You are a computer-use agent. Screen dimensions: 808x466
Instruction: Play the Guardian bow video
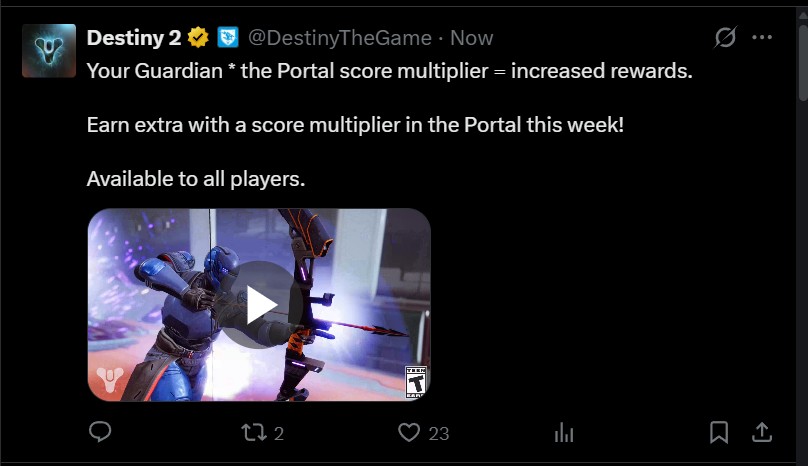tap(260, 305)
